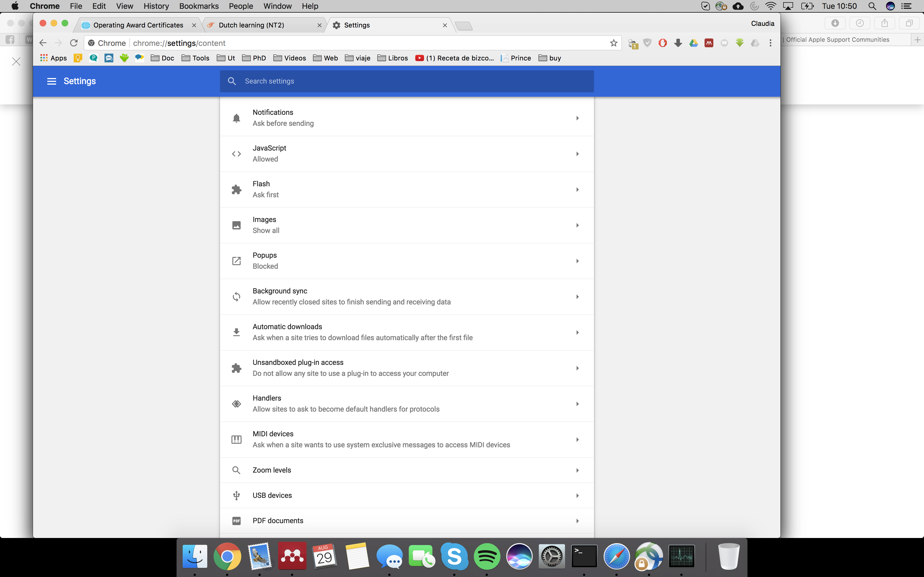Open the Bookmarks menu
924x577 pixels.
point(199,6)
